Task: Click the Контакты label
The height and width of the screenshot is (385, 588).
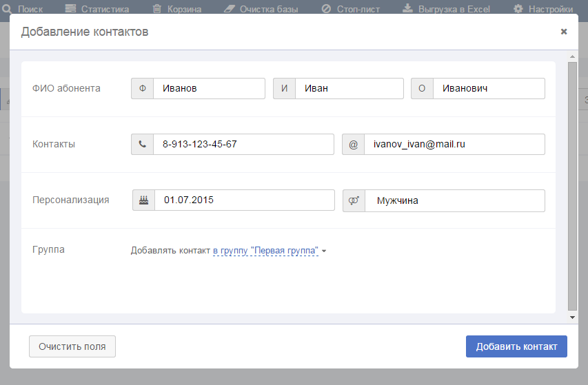Action: coord(54,144)
